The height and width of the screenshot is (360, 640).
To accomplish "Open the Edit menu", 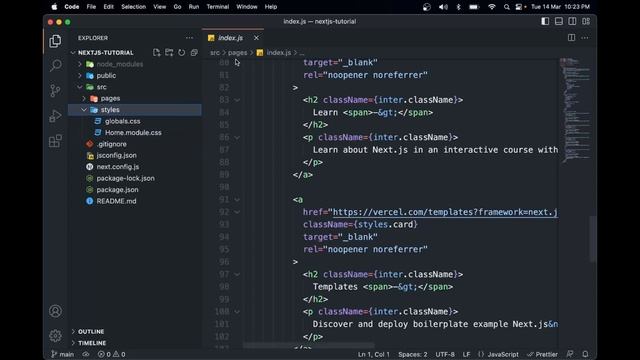I will tap(108, 7).
